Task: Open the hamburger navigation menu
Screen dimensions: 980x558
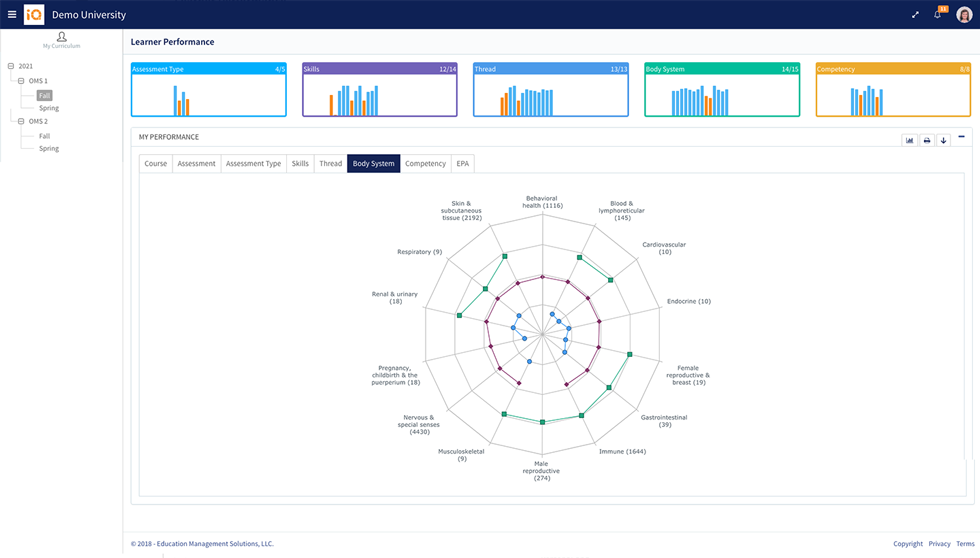Action: pos(12,15)
